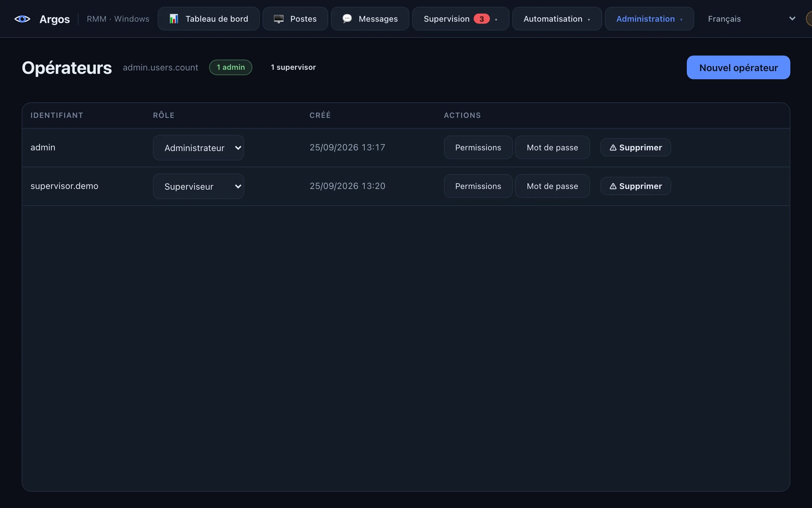Screen dimensions: 812x508
Task: Click the RÔLE column header
Action: point(164,115)
